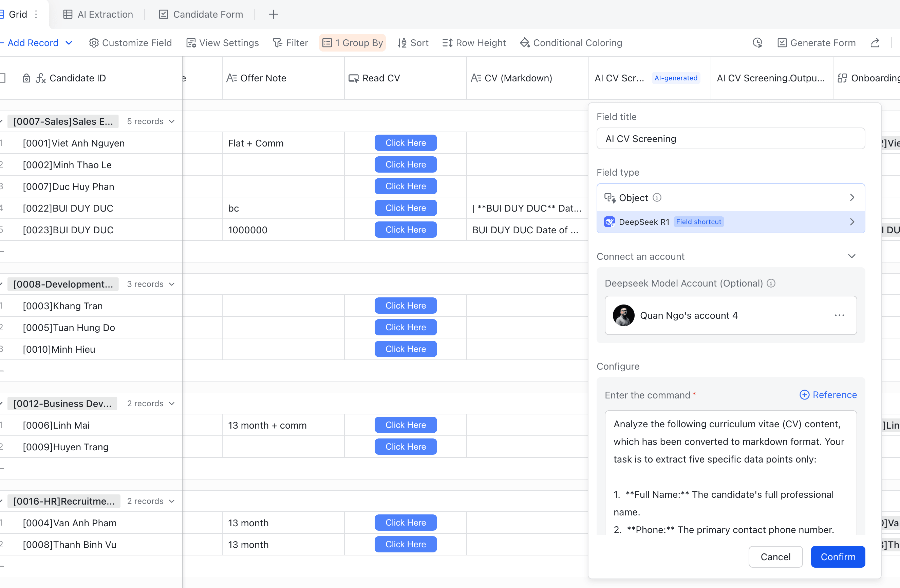Click Here button for Linh Mai
Screen dimensions: 900x588
click(x=406, y=425)
